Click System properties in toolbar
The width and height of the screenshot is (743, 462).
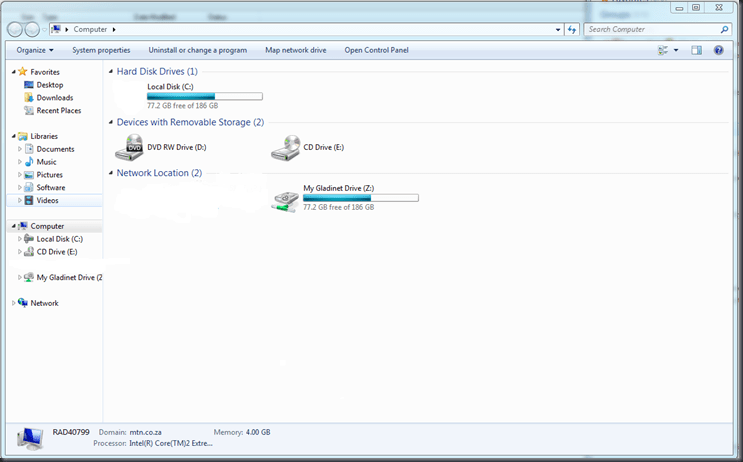tap(101, 50)
